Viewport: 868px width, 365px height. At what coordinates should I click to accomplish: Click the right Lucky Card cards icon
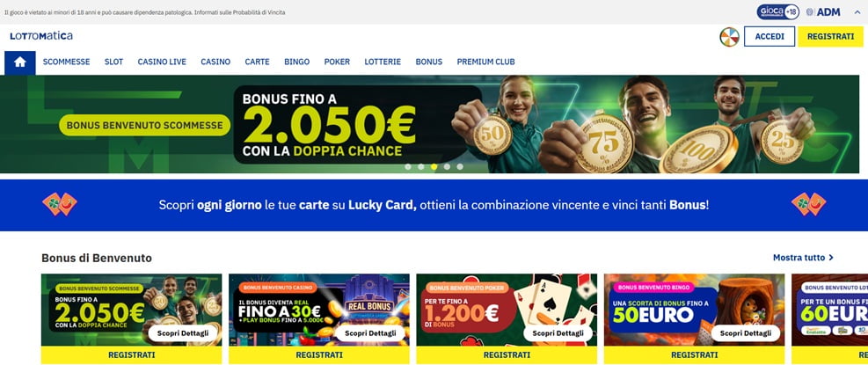pyautogui.click(x=808, y=204)
